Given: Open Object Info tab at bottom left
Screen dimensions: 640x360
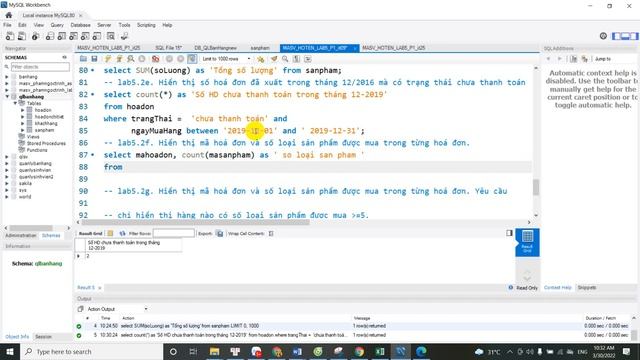Looking at the screenshot, I should (x=17, y=337).
